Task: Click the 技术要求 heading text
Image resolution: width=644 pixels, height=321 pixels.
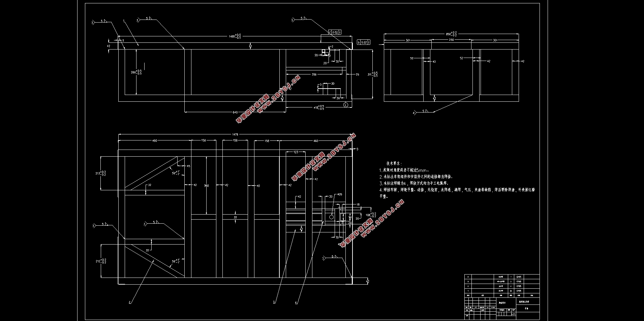Action: [394, 163]
